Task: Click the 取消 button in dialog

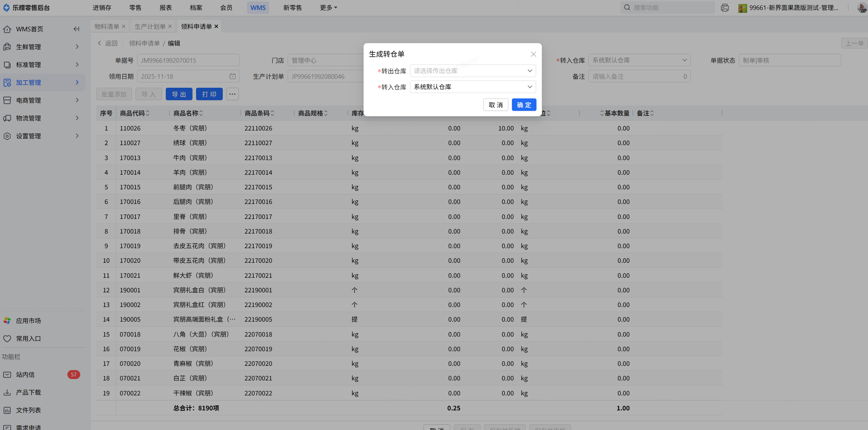Action: pos(495,105)
